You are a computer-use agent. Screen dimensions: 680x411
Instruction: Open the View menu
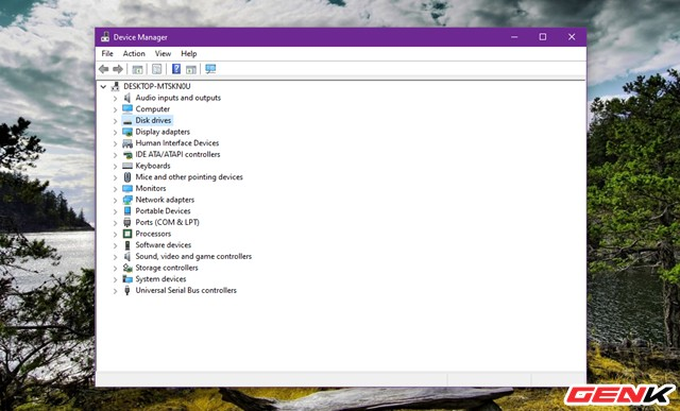tap(163, 54)
